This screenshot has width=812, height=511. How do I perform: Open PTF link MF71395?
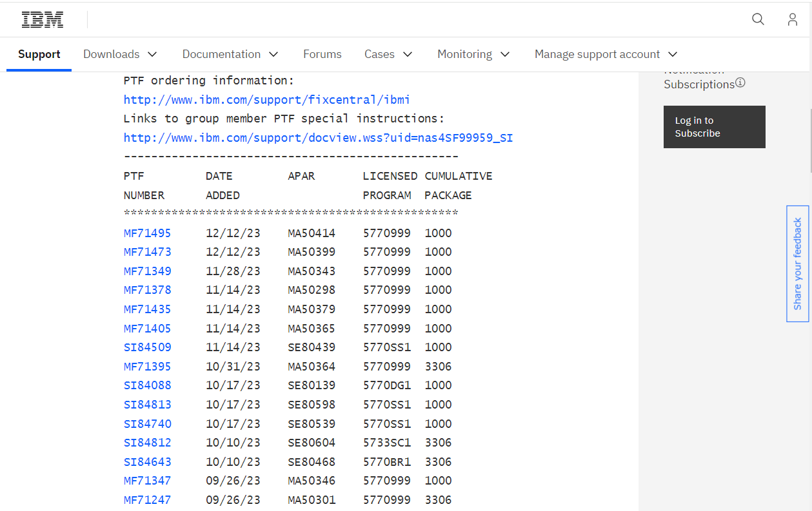pyautogui.click(x=148, y=367)
